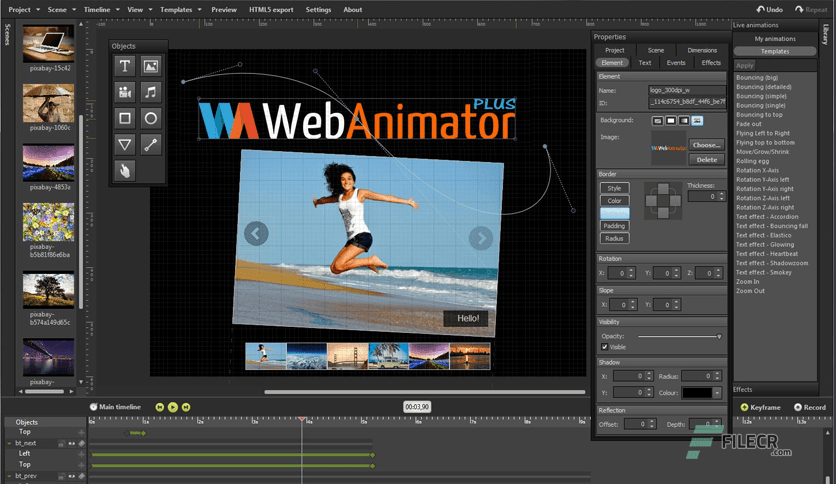Select the Rolling egg animation template

pyautogui.click(x=752, y=161)
